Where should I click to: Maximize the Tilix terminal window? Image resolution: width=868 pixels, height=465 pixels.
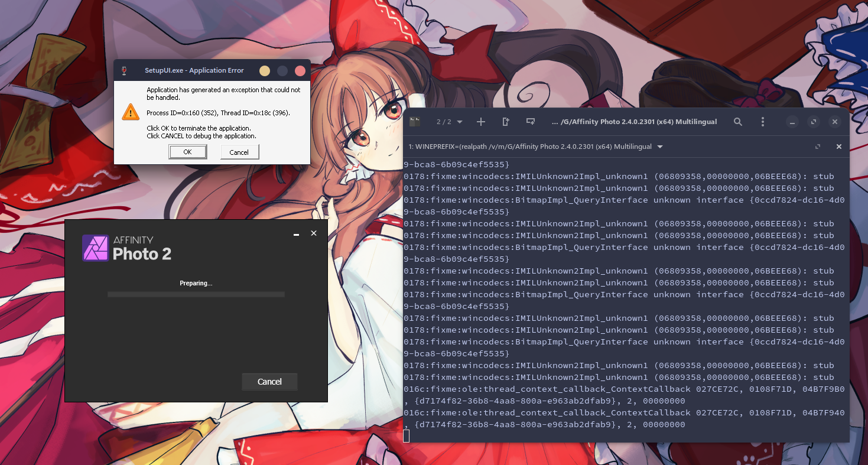click(814, 122)
